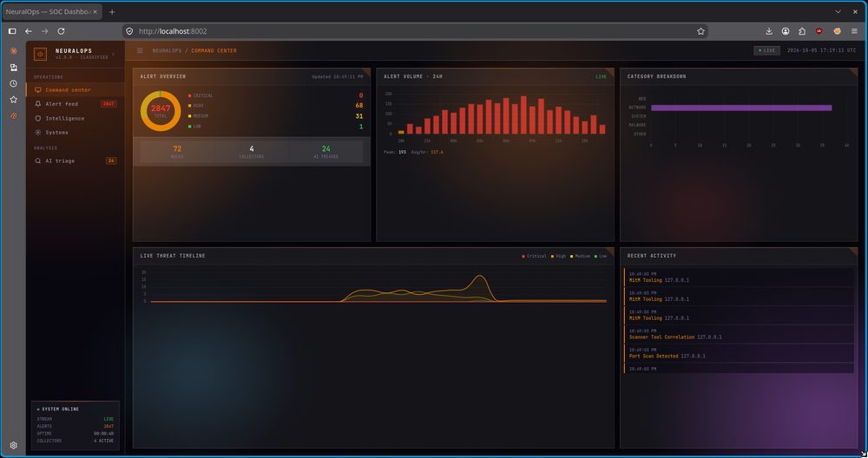Viewport: 868px width, 458px height.
Task: Expand the NeuralOps workspace chevron
Action: pyautogui.click(x=114, y=54)
